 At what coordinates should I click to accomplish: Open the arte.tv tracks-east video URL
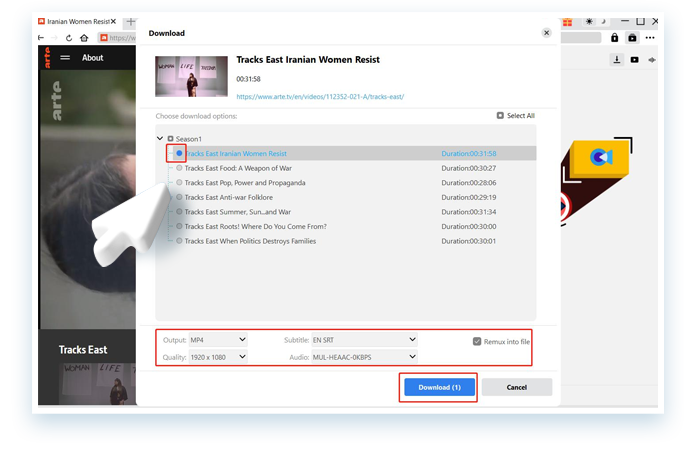[320, 96]
